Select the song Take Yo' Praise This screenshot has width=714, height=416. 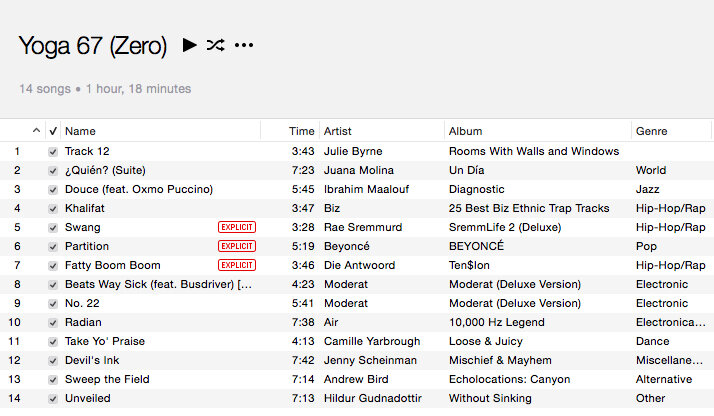[105, 341]
